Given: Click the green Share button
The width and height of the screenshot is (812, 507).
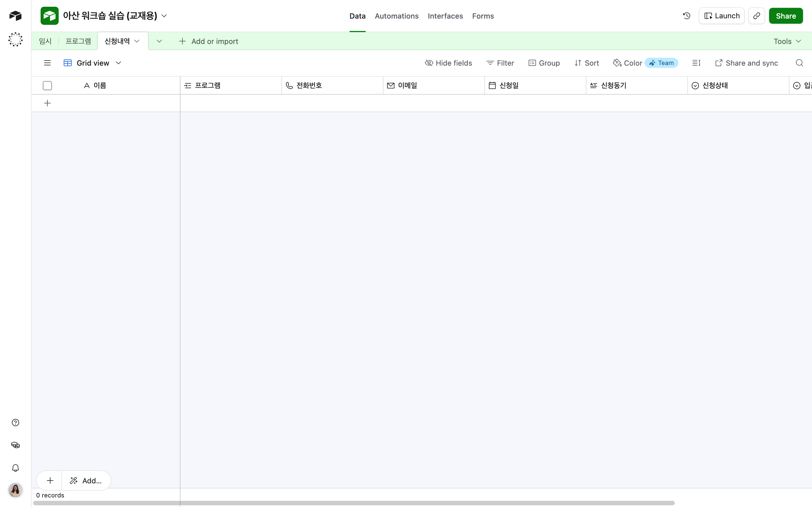Looking at the screenshot, I should point(786,16).
